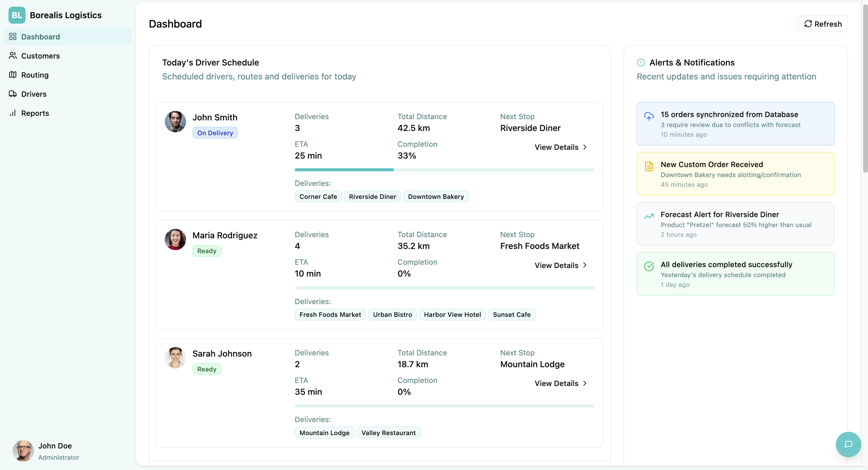Click the 35 min ETA value
Image resolution: width=868 pixels, height=470 pixels.
tap(308, 392)
